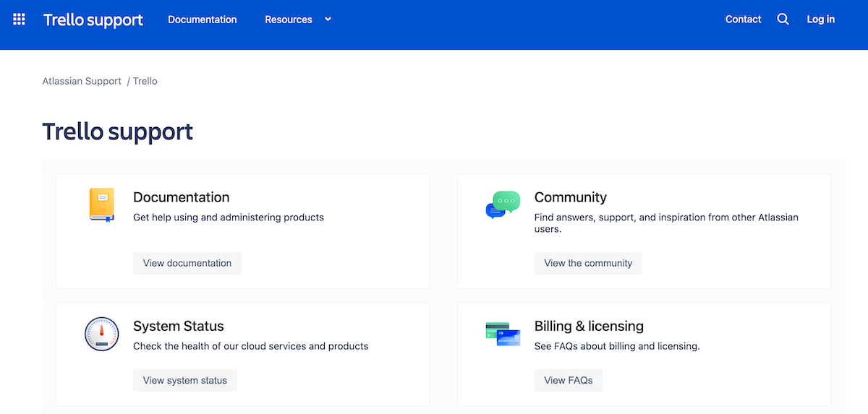Click 'Get help using and administering products' text
The width and height of the screenshot is (868, 414).
click(229, 217)
